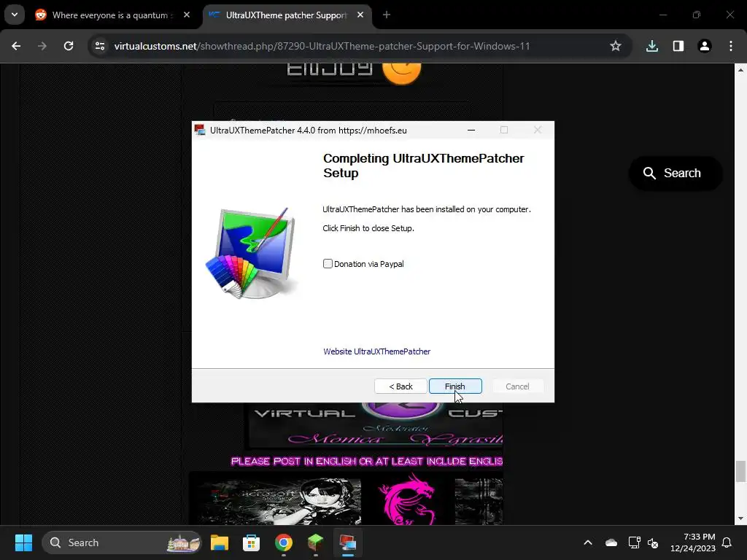
Task: Reload the virtualcustoms page
Action: (x=69, y=46)
